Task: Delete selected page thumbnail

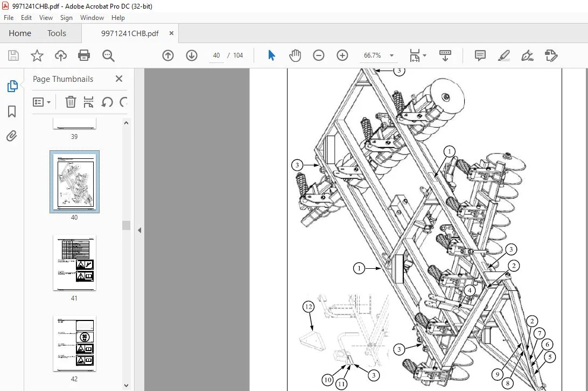Action: pos(71,102)
